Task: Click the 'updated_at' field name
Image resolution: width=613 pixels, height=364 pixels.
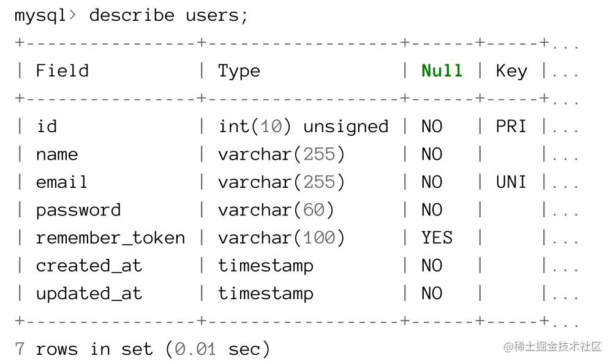Action: click(x=89, y=294)
